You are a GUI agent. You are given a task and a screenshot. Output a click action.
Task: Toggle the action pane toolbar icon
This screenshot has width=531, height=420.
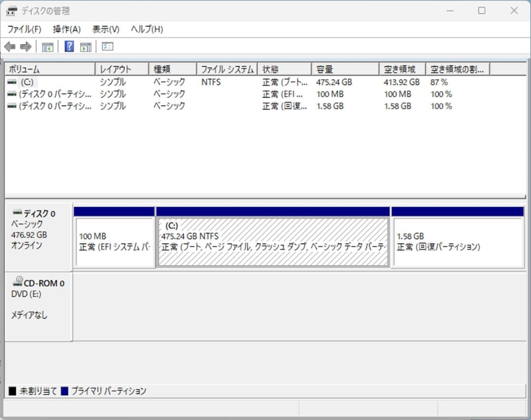point(85,46)
